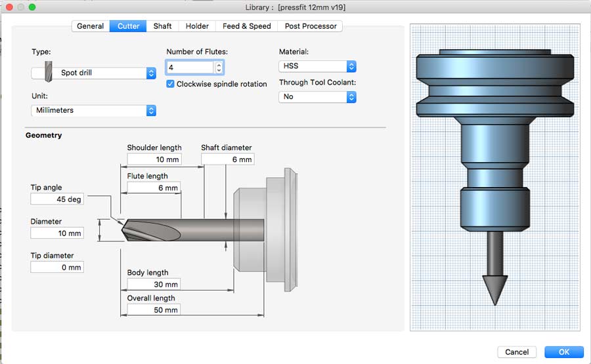591x364 pixels.
Task: Open the Material dropdown showing HSS
Action: point(317,66)
